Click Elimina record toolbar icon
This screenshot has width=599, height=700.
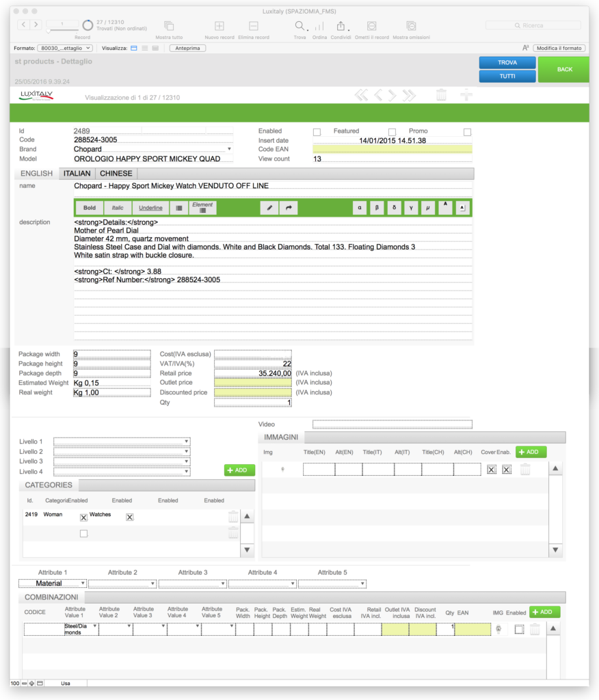pyautogui.click(x=253, y=26)
